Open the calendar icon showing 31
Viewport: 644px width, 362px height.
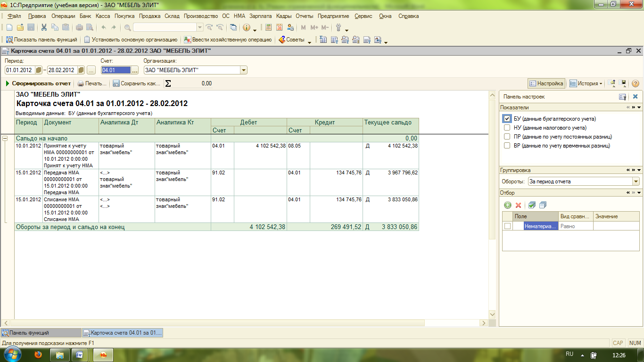click(x=279, y=27)
